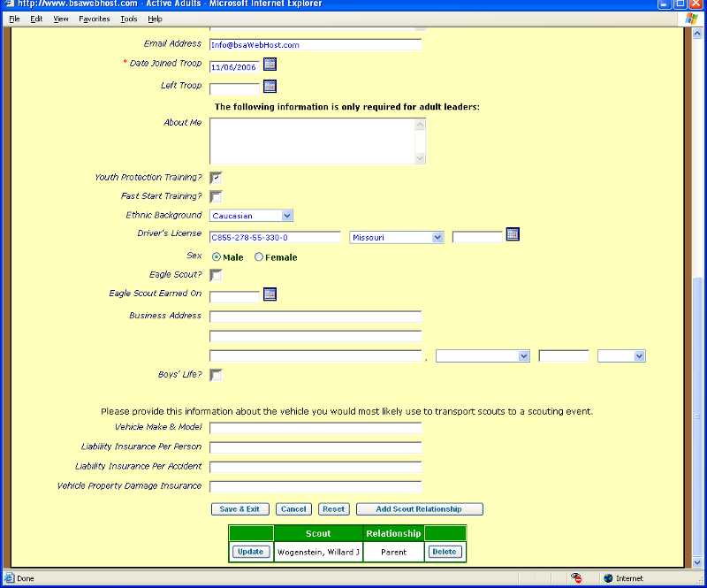Open the calendar picker for Date Joined Troop

[x=269, y=64]
